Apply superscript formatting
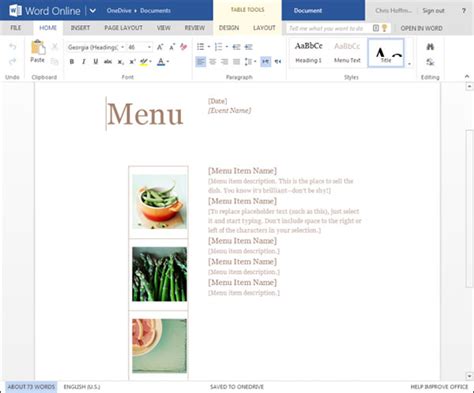Viewport: 474px width, 393px height. pos(132,62)
